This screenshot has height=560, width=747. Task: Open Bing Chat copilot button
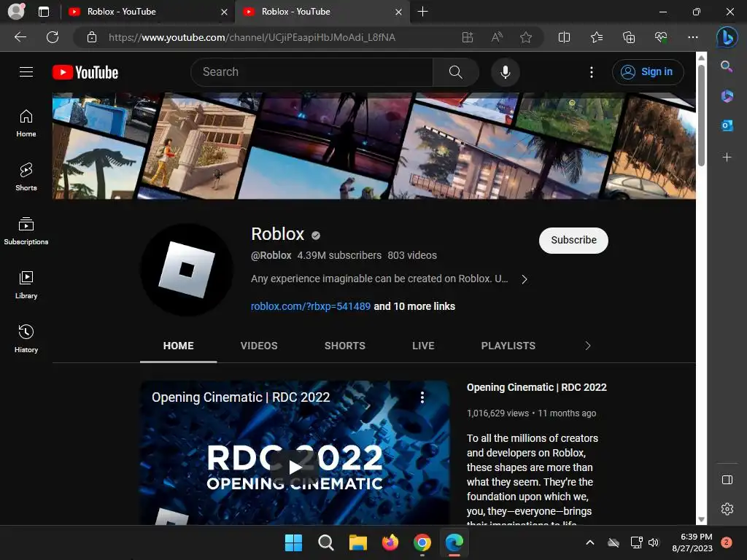pyautogui.click(x=727, y=37)
